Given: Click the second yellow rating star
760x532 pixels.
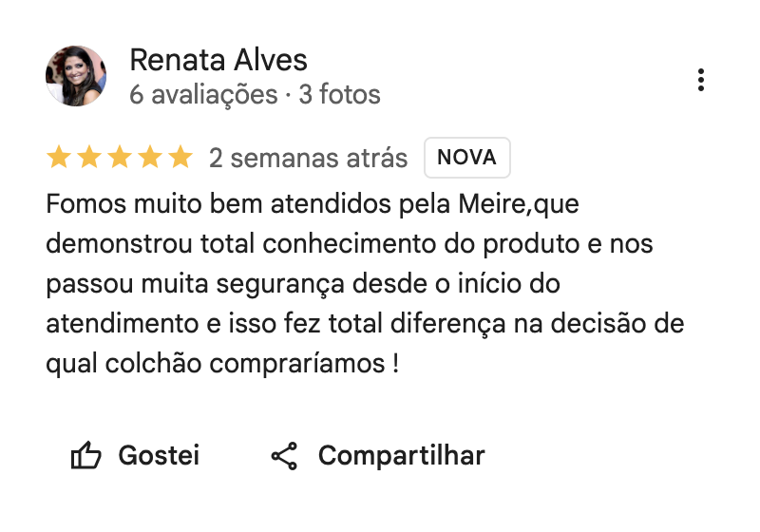Looking at the screenshot, I should tap(89, 158).
